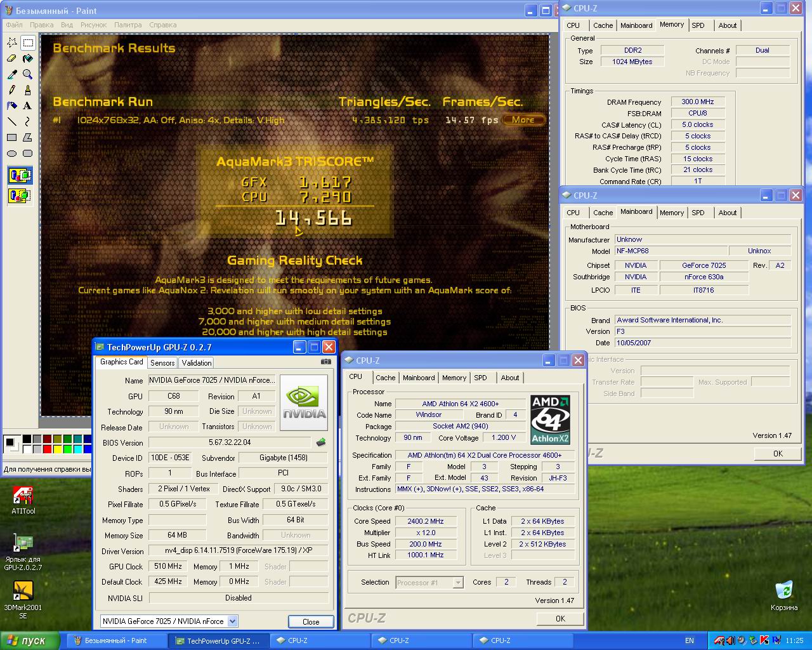The image size is (812, 650).
Task: Select the Text tool in Paint
Action: click(28, 105)
